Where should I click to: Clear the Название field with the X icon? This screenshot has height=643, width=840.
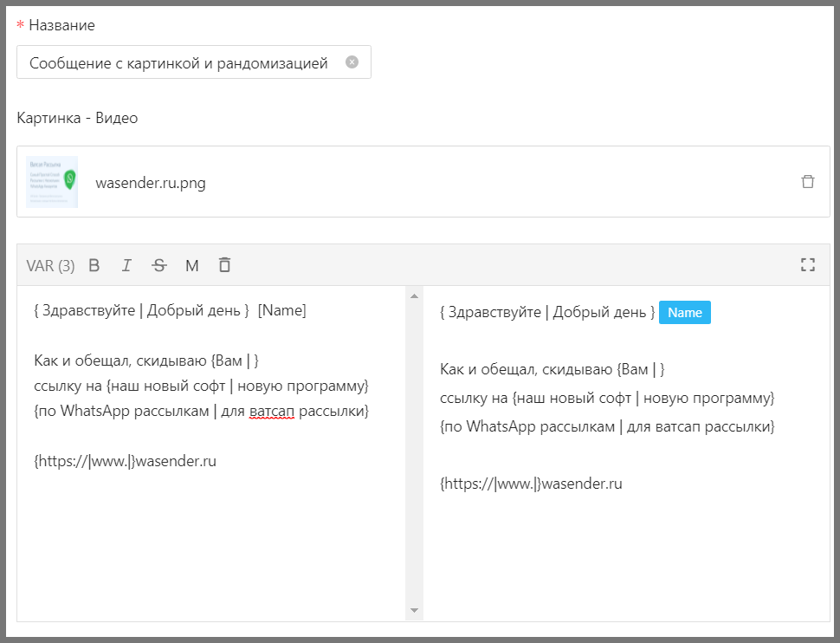click(x=352, y=62)
